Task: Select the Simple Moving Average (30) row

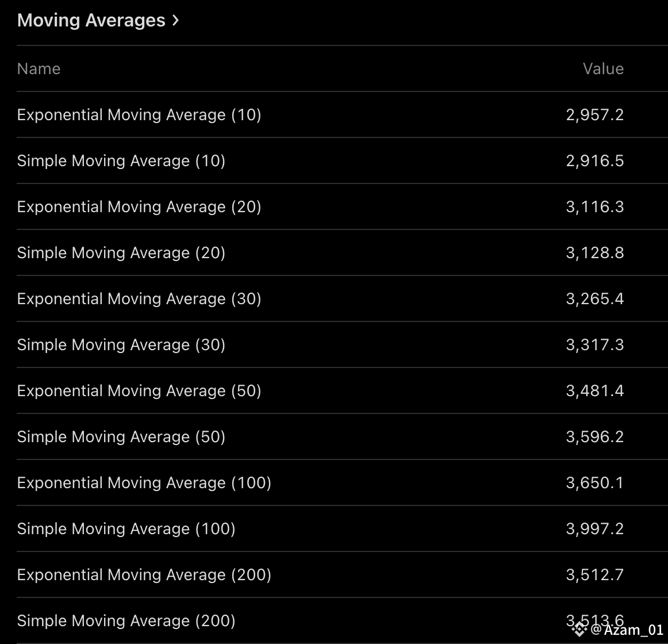Action: 121,345
